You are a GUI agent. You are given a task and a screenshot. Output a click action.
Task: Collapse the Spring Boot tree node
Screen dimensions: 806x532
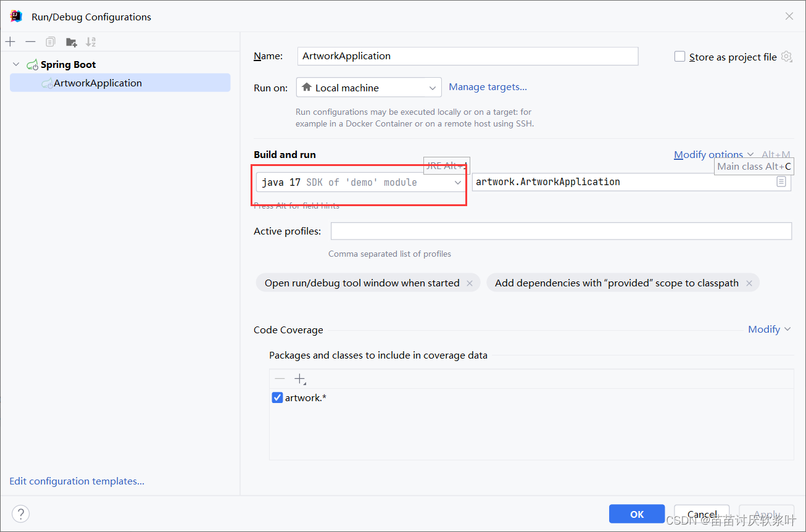[15, 64]
